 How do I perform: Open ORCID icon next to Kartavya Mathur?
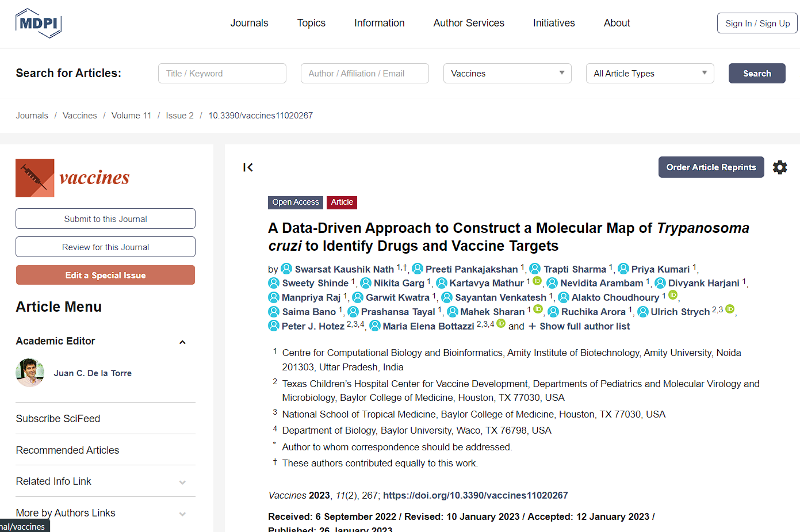[537, 281]
